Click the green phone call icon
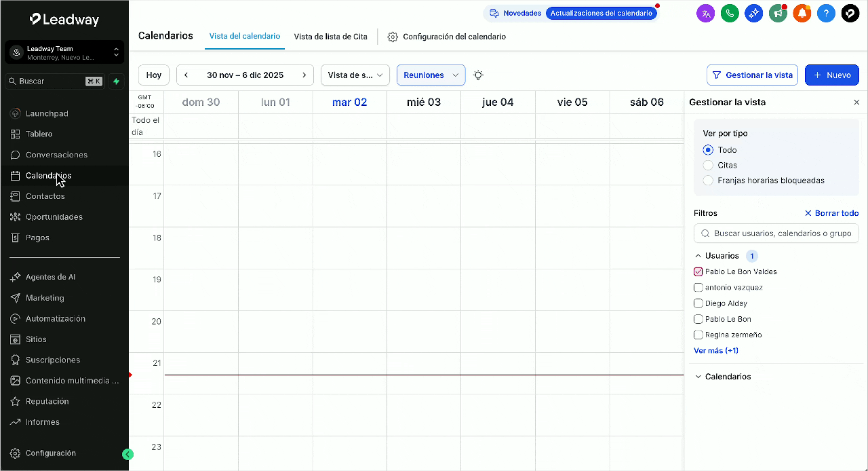Screen dimensions: 868x471 [x=730, y=13]
